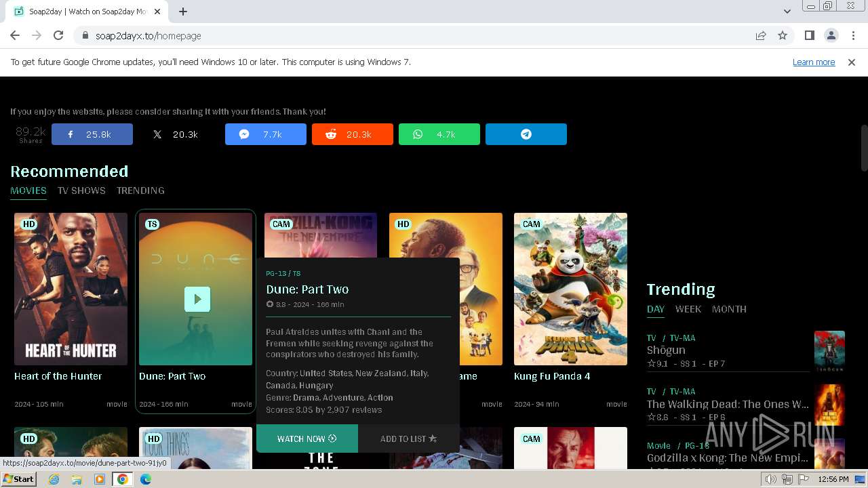The height and width of the screenshot is (488, 868).
Task: Open Chrome share page icon
Action: (x=761, y=35)
